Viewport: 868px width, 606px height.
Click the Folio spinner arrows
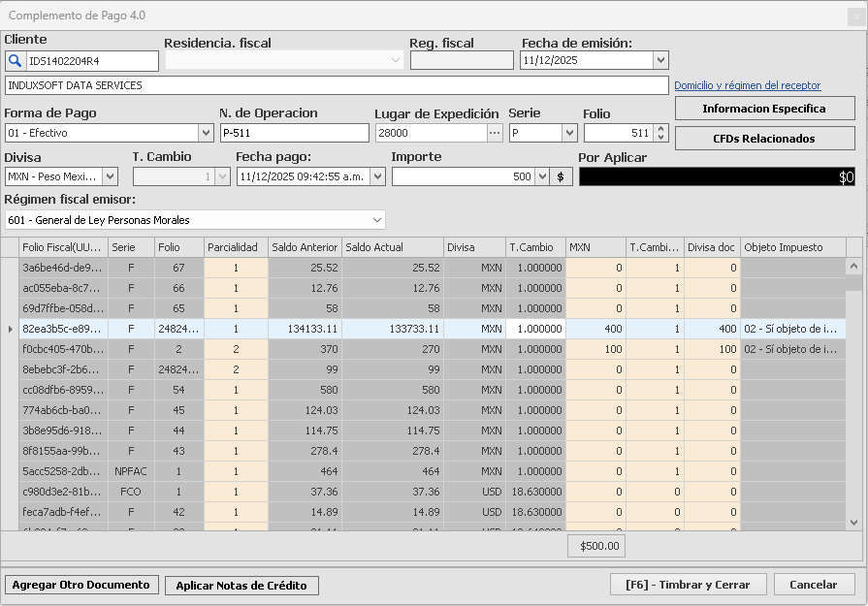tap(661, 133)
